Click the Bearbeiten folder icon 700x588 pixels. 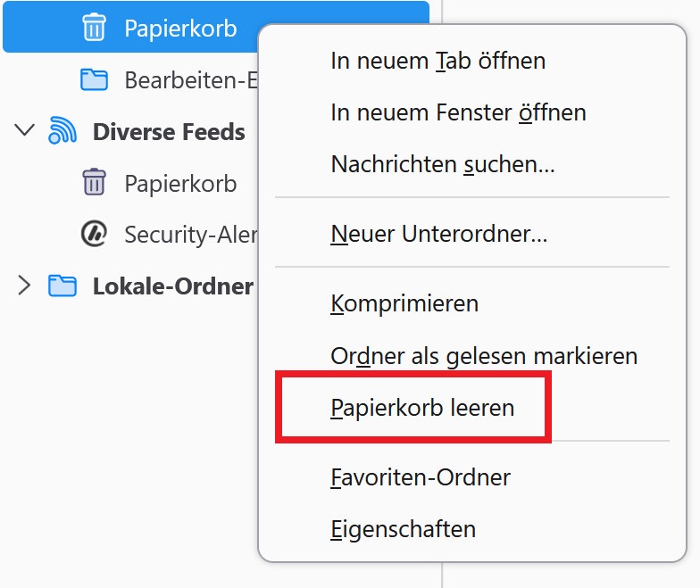94,80
